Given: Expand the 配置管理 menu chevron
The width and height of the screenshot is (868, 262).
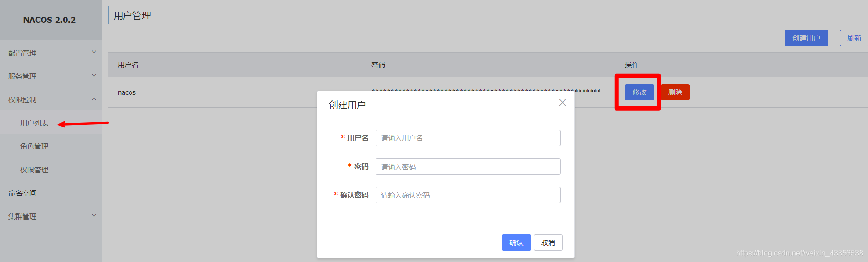Looking at the screenshot, I should (94, 52).
